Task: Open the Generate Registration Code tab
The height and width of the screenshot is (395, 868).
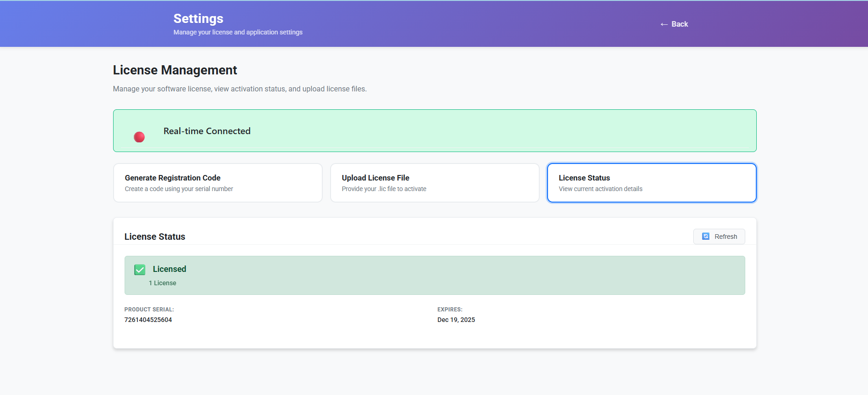Action: pyautogui.click(x=217, y=183)
